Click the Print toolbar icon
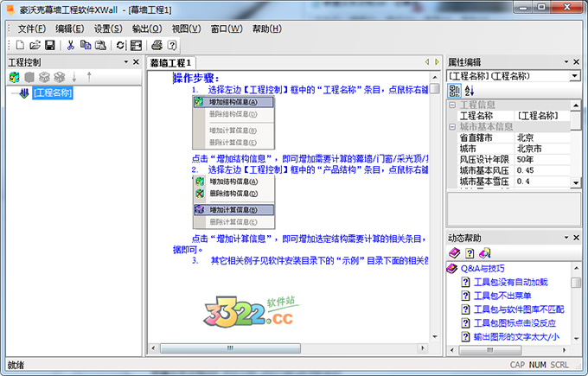 (x=157, y=45)
